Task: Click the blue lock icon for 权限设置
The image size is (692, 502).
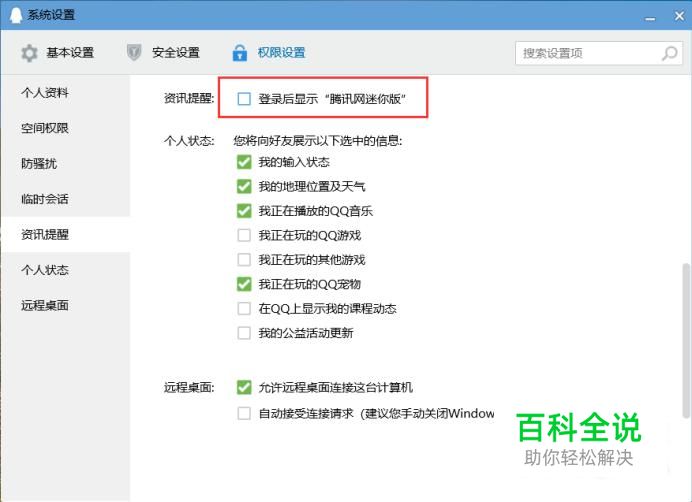Action: click(240, 53)
